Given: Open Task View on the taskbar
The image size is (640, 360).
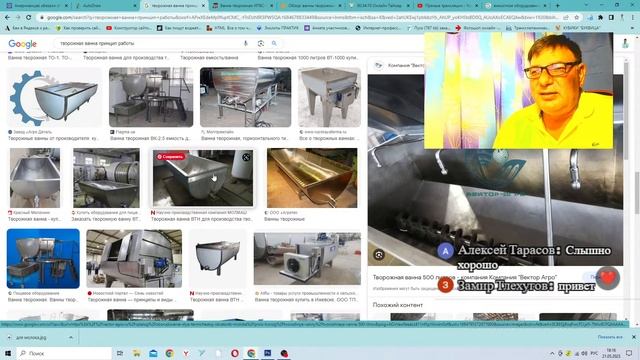Looking at the screenshot, I should (x=120, y=353).
